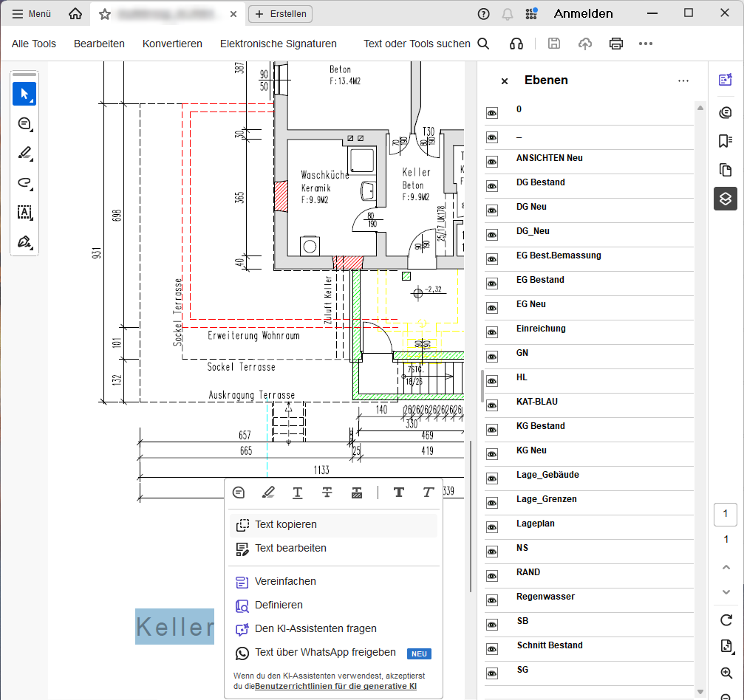Click Anmelden to sign in
The height and width of the screenshot is (700, 744).
point(583,14)
